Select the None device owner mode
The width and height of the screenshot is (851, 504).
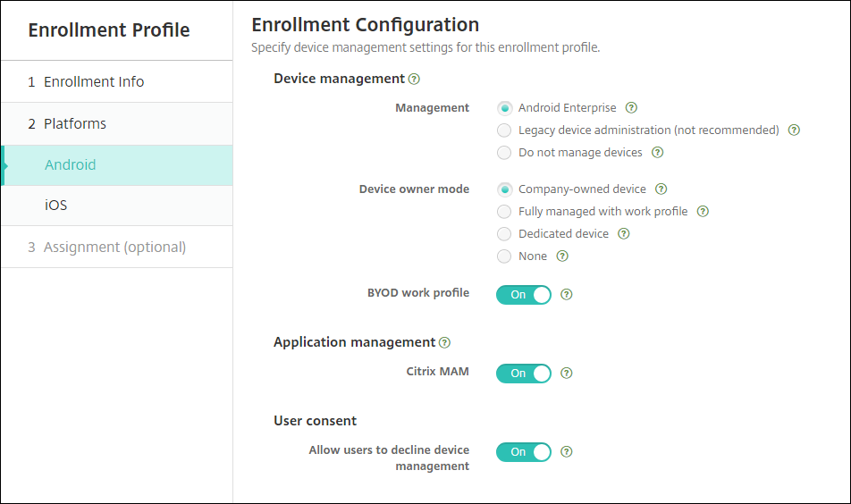tap(504, 256)
